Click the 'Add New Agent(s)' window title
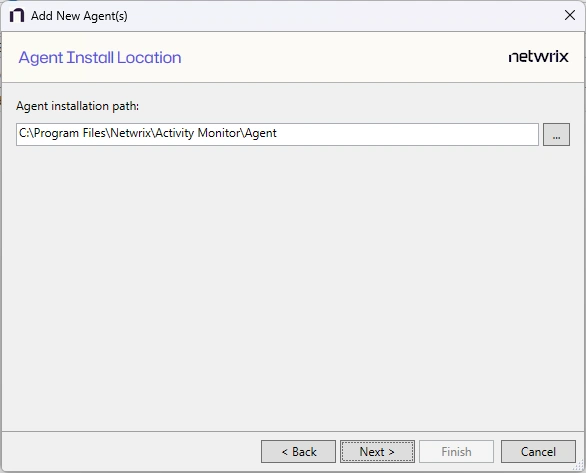Image resolution: width=586 pixels, height=473 pixels. click(x=79, y=16)
